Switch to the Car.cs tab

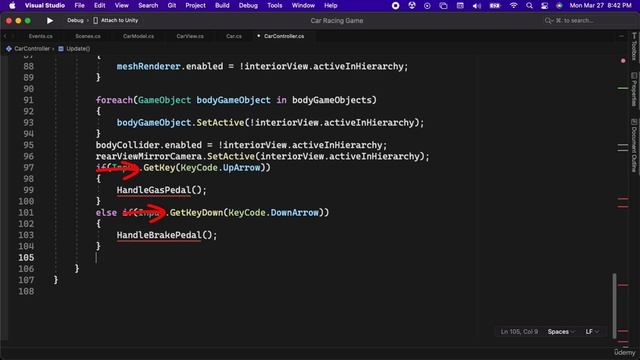(234, 36)
